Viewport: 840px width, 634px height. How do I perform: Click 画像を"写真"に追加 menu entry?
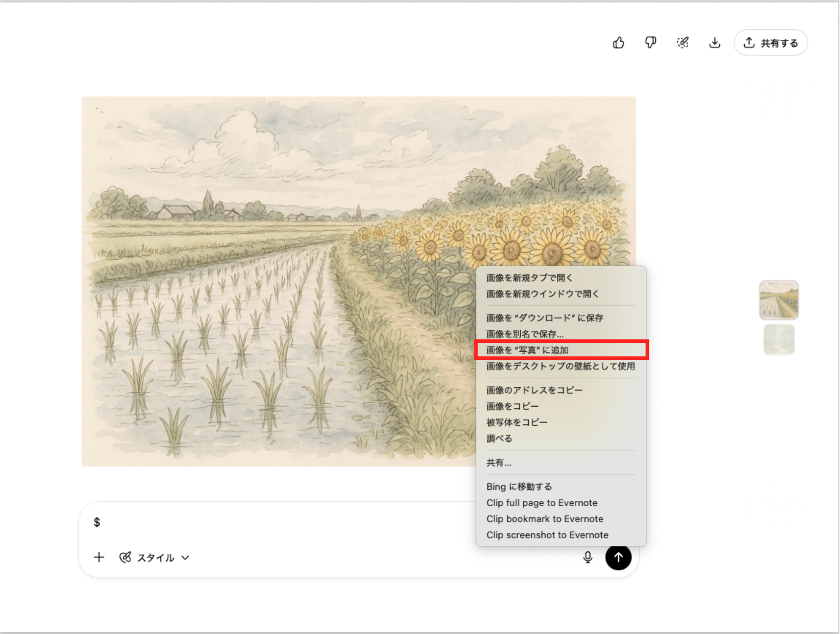point(527,350)
